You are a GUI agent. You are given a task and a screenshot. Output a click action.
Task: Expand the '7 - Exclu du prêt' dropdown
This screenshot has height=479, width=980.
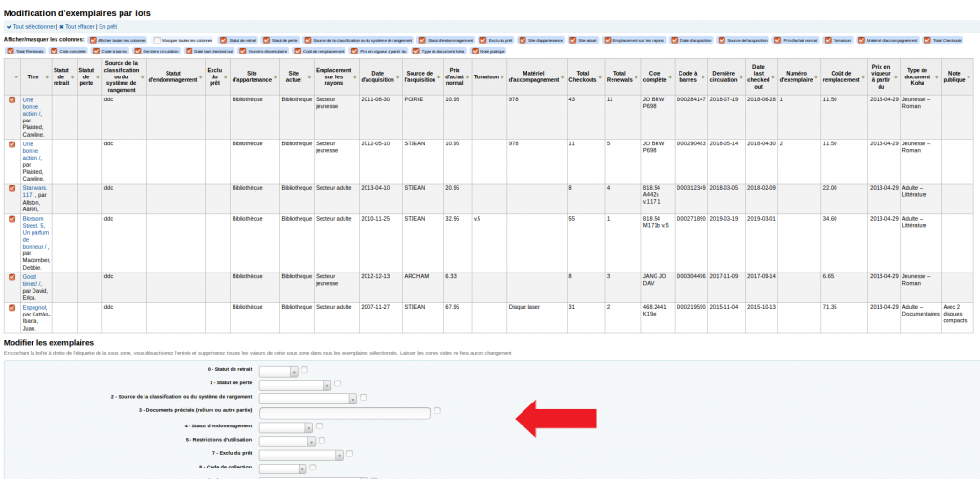tap(301, 455)
